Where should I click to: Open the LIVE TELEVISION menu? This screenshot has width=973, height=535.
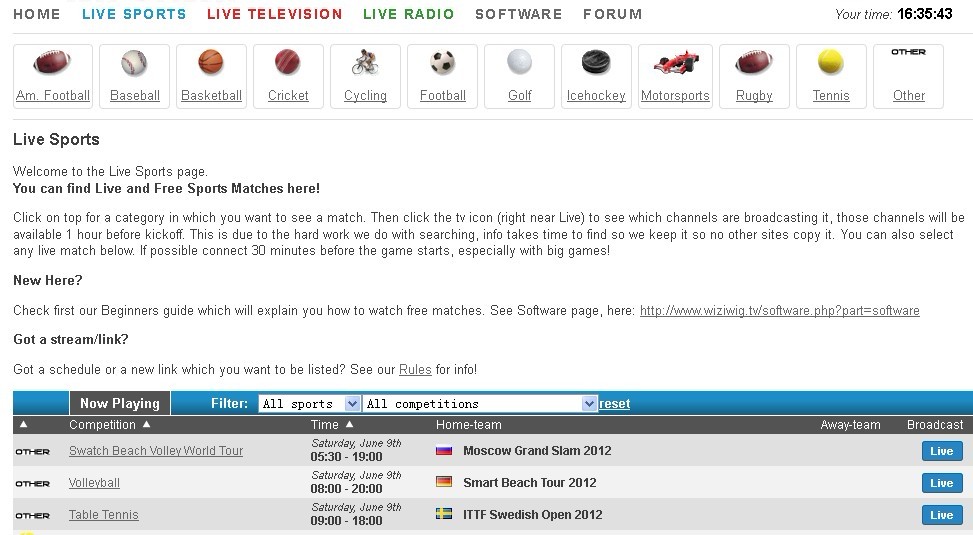click(x=275, y=14)
